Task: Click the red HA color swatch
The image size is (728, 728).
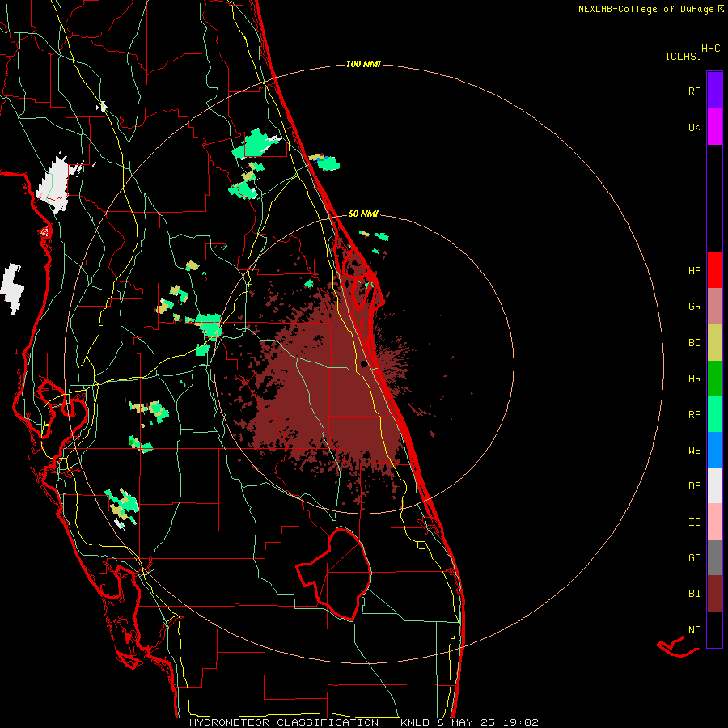Action: point(714,270)
